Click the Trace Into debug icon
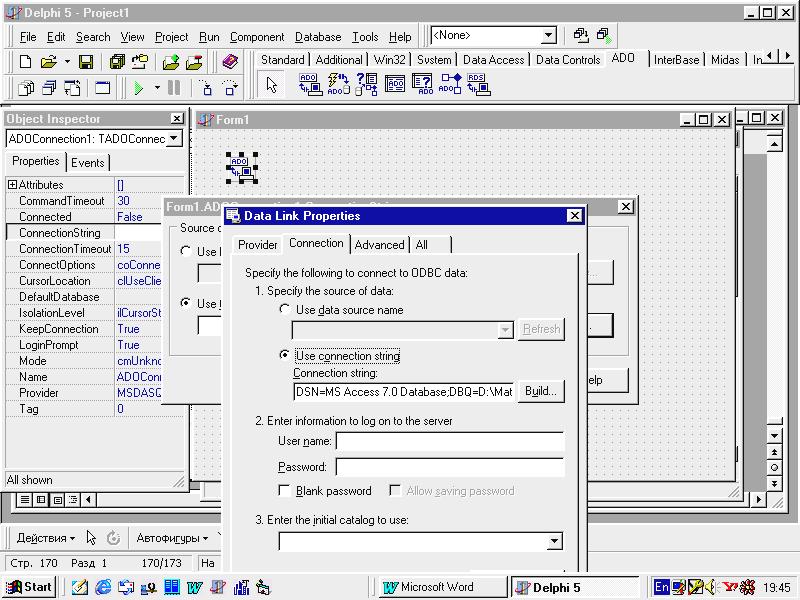Image resolution: width=800 pixels, height=600 pixels. 206,88
